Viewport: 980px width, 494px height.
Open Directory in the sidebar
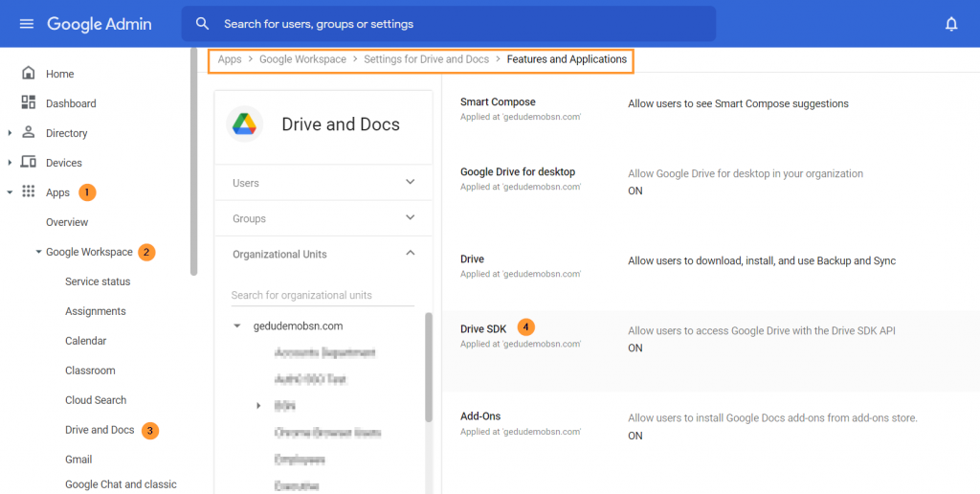click(66, 133)
